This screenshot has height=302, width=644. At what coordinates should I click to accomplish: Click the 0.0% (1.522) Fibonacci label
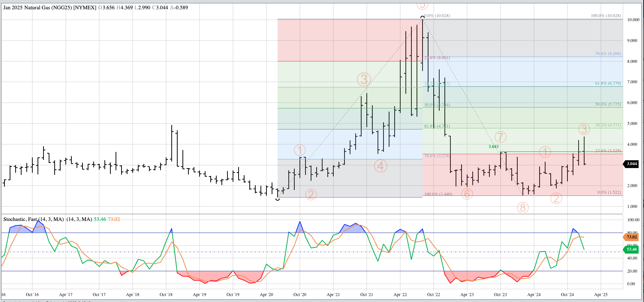609,192
